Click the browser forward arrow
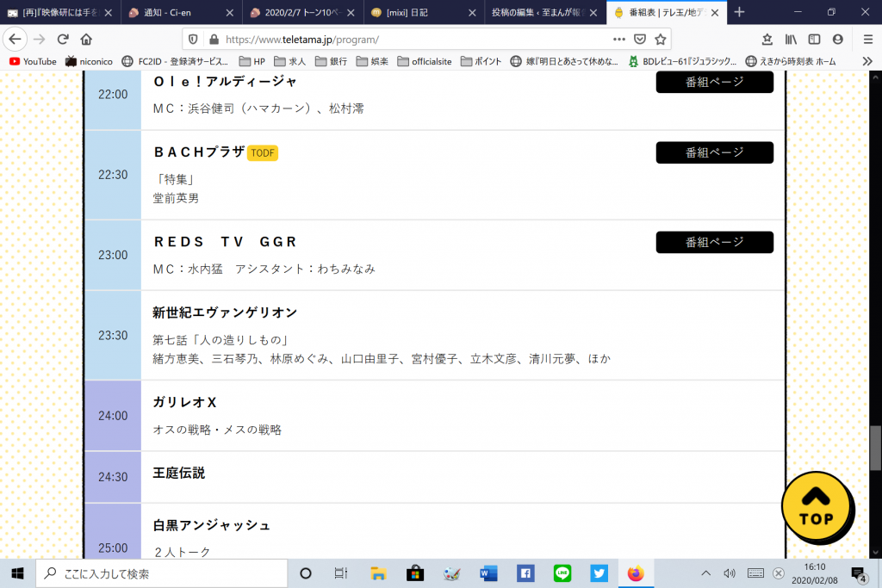This screenshot has width=882, height=588. [39, 40]
